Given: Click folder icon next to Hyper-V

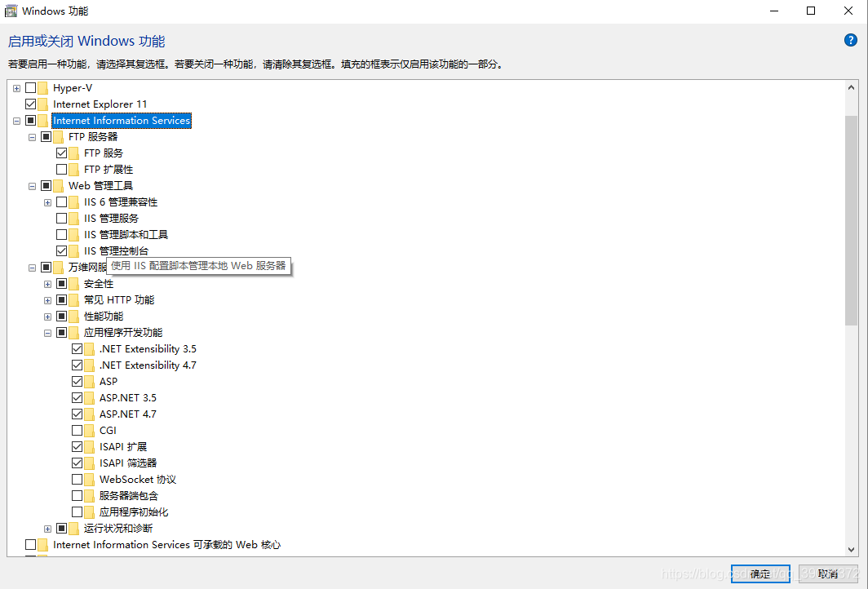Looking at the screenshot, I should click(43, 88).
